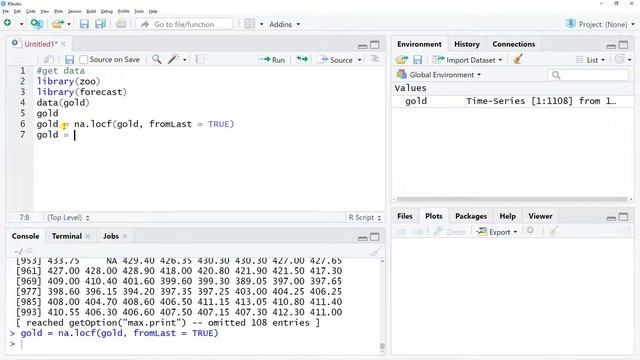Open the File menu
The height and width of the screenshot is (360, 640).
5,11
